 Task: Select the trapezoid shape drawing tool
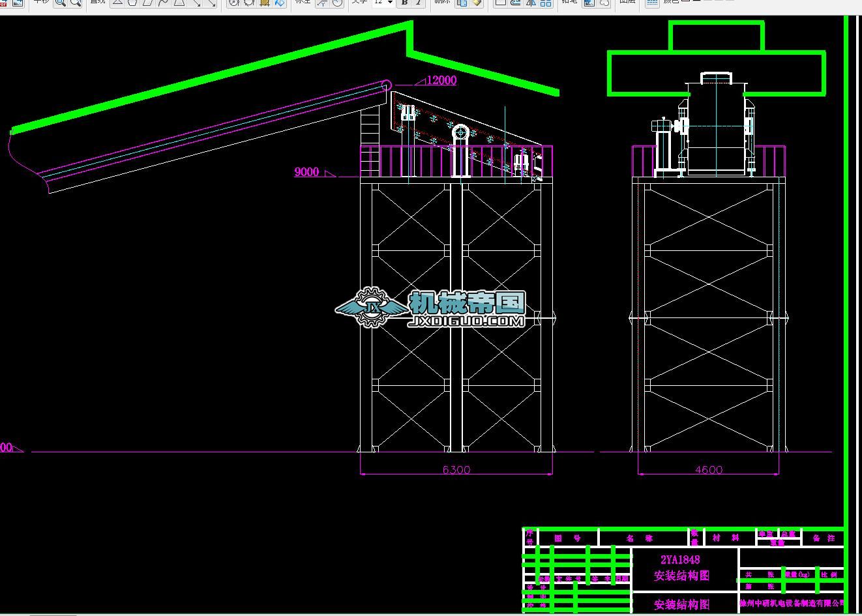coord(179,3)
